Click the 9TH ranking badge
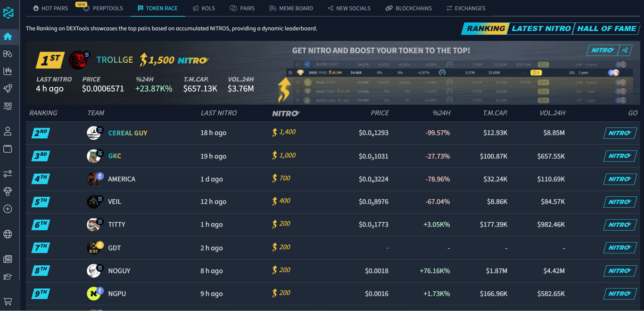Viewport: 644px width, 311px height. coord(41,294)
